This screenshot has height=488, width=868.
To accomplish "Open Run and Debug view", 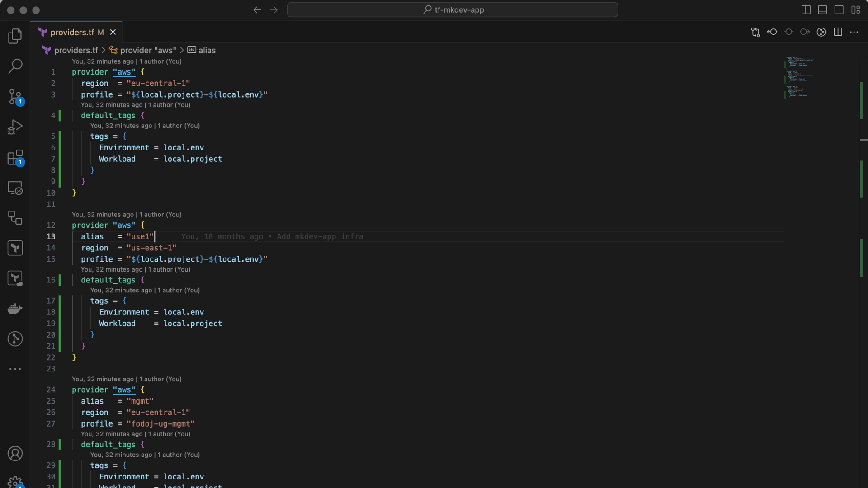I will [15, 127].
